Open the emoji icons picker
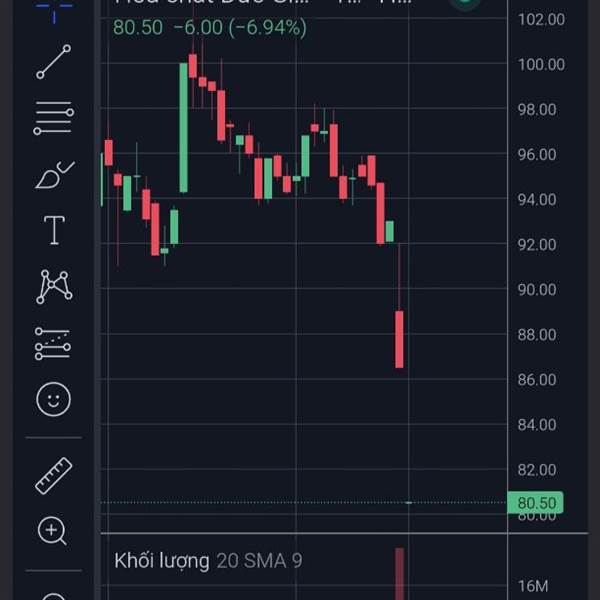This screenshot has width=600, height=600. click(x=54, y=400)
